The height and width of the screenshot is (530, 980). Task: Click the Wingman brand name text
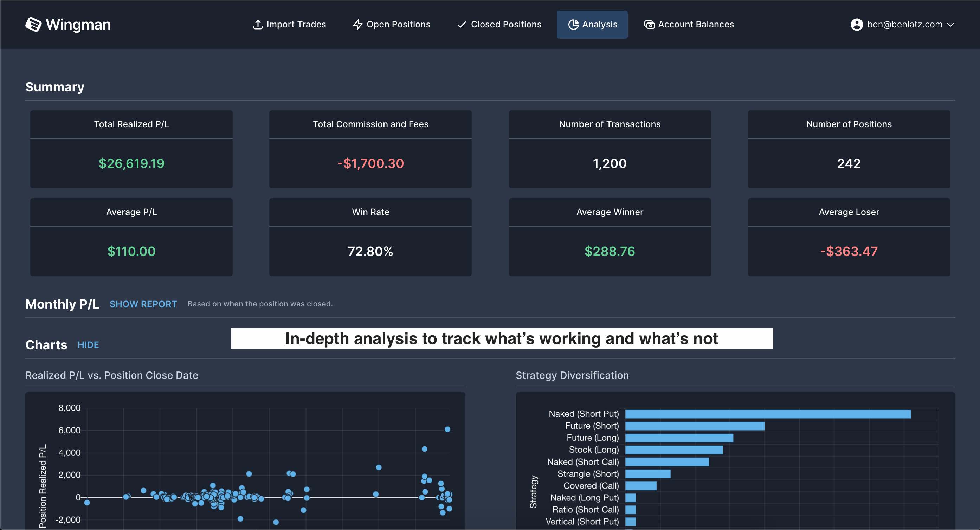78,24
